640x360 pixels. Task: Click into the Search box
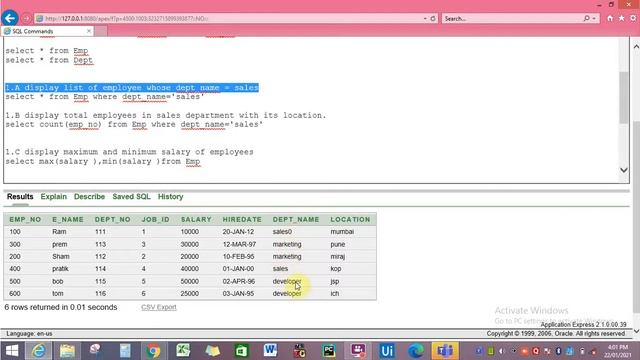[512, 18]
